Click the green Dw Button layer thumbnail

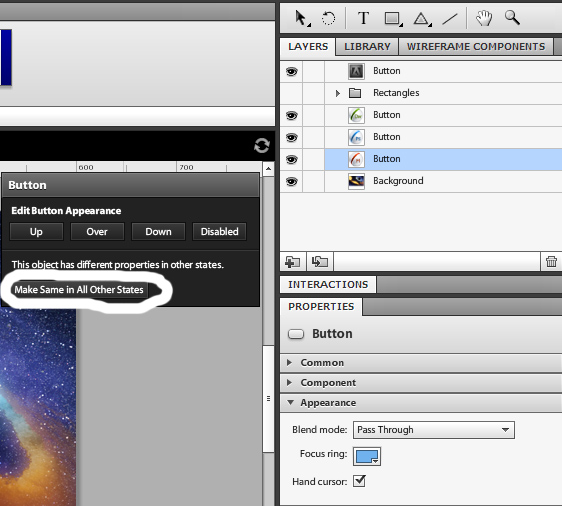click(356, 115)
